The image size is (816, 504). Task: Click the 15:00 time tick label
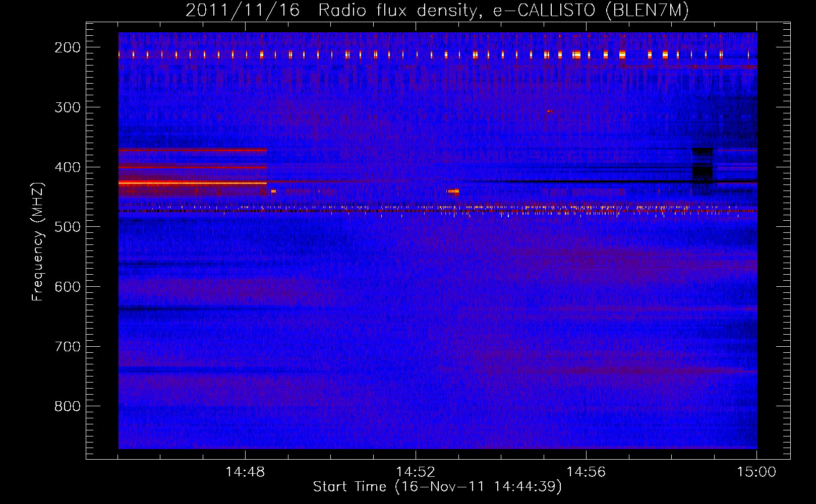[756, 472]
